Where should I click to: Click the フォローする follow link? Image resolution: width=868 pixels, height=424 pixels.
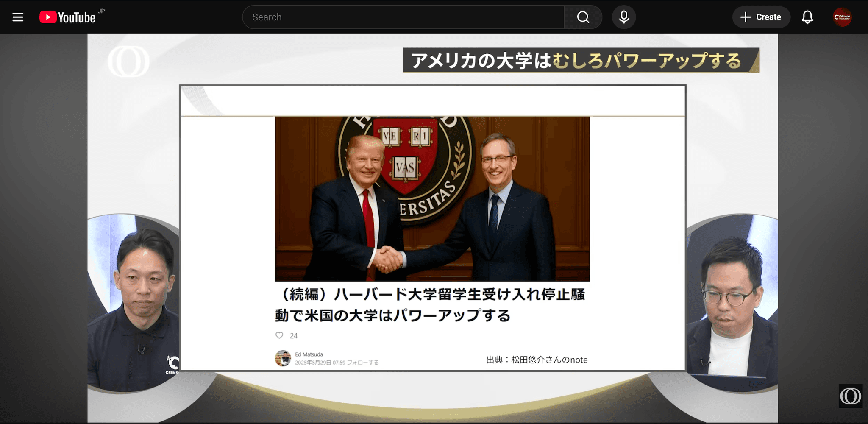pos(362,363)
